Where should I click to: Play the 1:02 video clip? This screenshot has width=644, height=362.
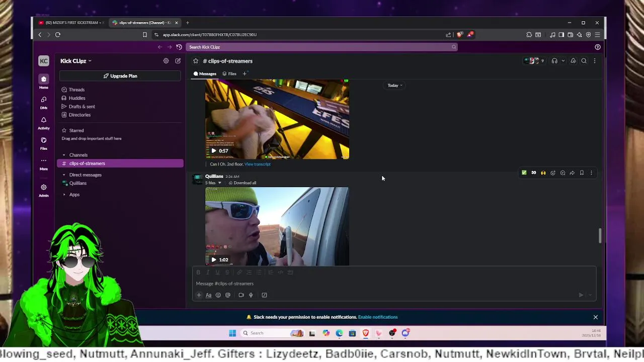pyautogui.click(x=214, y=260)
